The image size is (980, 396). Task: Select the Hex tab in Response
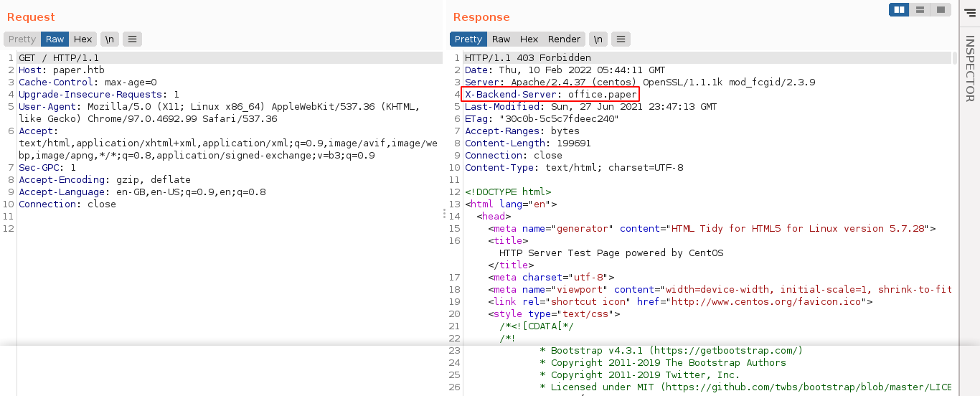tap(529, 39)
